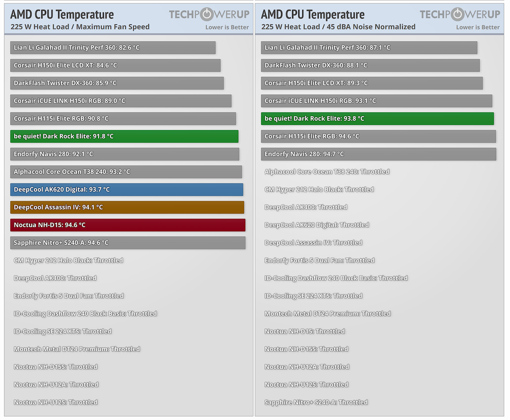Click the Corsair H115i Elite RGB 90.8 °C bar
The height and width of the screenshot is (420, 510).
click(123, 119)
